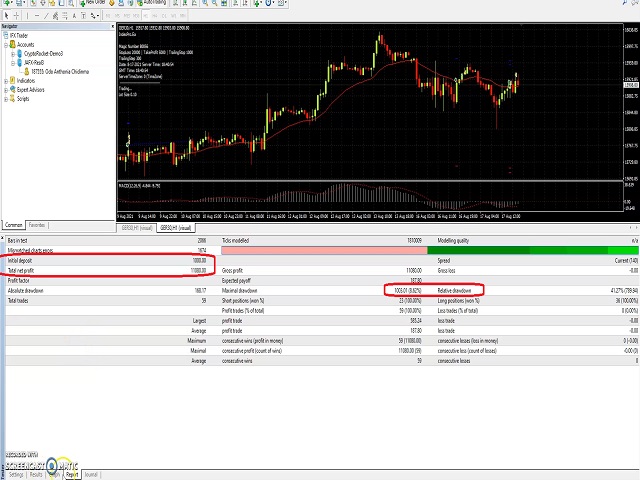Click the Indicators icon in Navigator

pyautogui.click(x=13, y=81)
